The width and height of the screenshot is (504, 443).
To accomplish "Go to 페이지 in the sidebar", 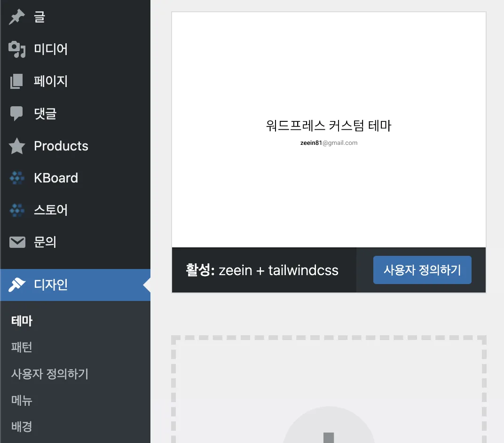I will [x=51, y=81].
